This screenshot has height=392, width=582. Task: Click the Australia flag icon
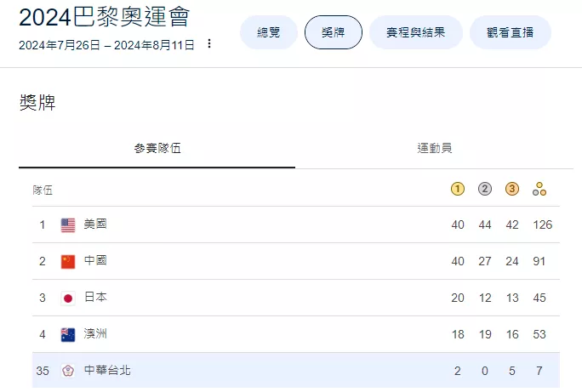(68, 335)
